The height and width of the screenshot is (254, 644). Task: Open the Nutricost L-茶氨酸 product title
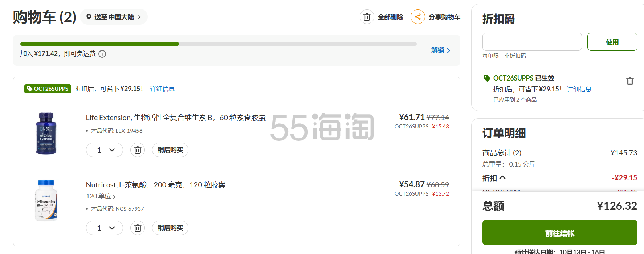click(x=156, y=185)
